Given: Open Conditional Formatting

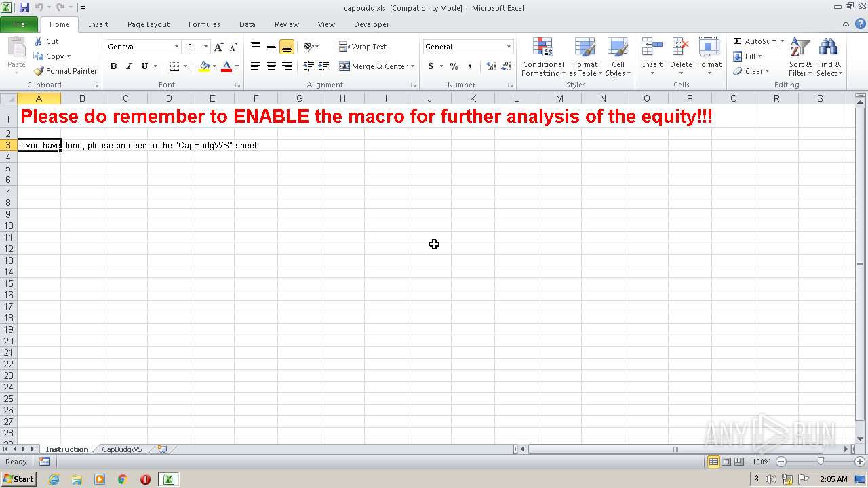Looking at the screenshot, I should pyautogui.click(x=543, y=58).
